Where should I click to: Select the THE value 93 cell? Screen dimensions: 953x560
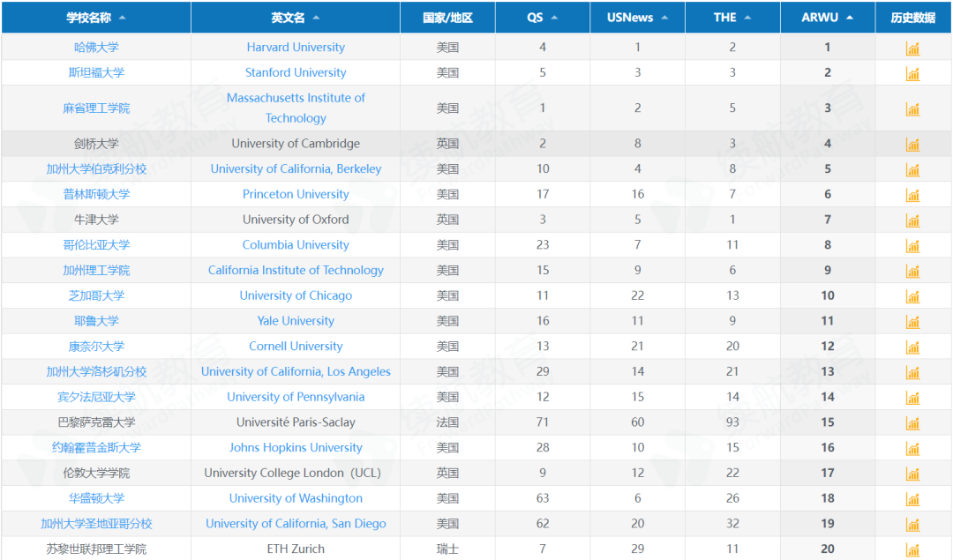pyautogui.click(x=733, y=422)
